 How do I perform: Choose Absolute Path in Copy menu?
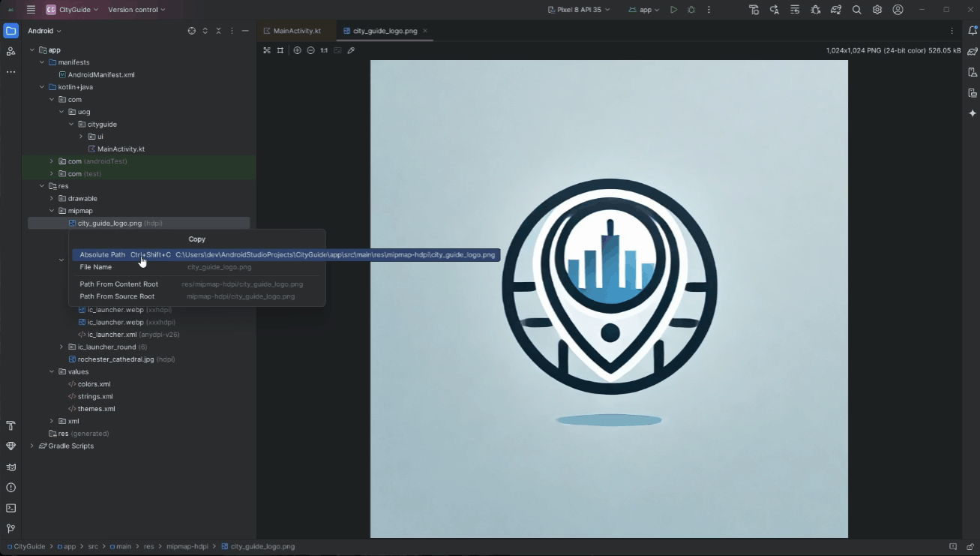(286, 255)
